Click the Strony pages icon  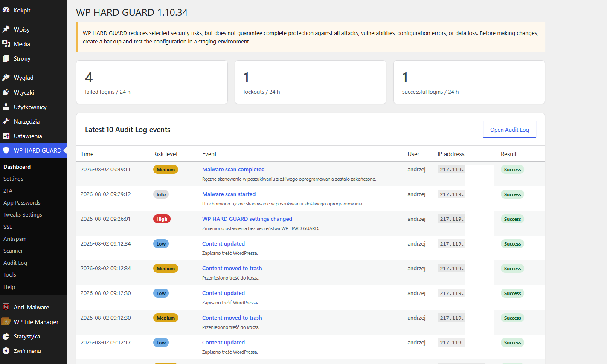pyautogui.click(x=6, y=58)
